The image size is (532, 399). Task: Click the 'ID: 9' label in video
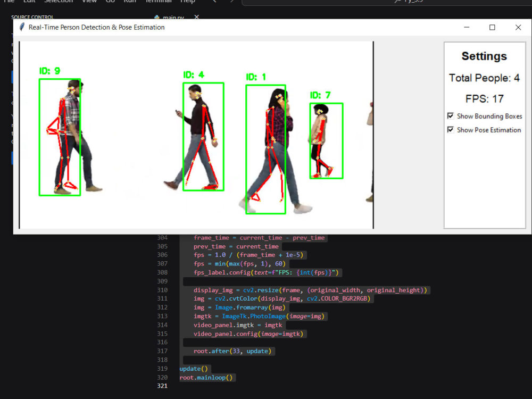pyautogui.click(x=49, y=71)
